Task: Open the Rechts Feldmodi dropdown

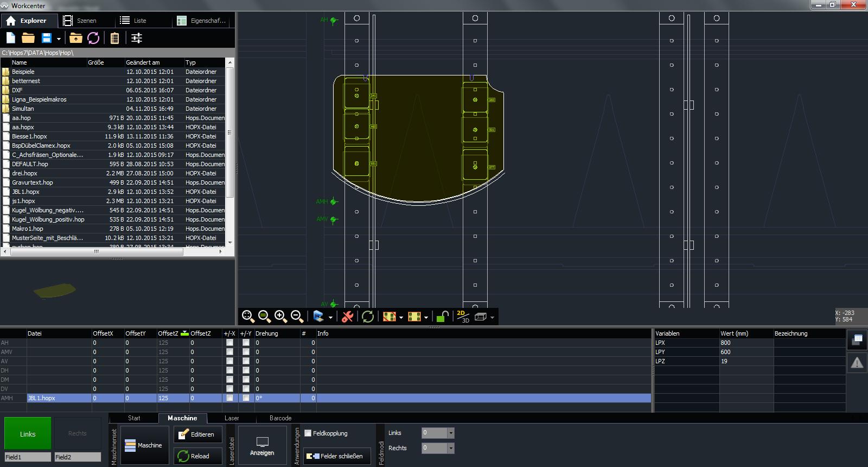Action: pos(450,448)
